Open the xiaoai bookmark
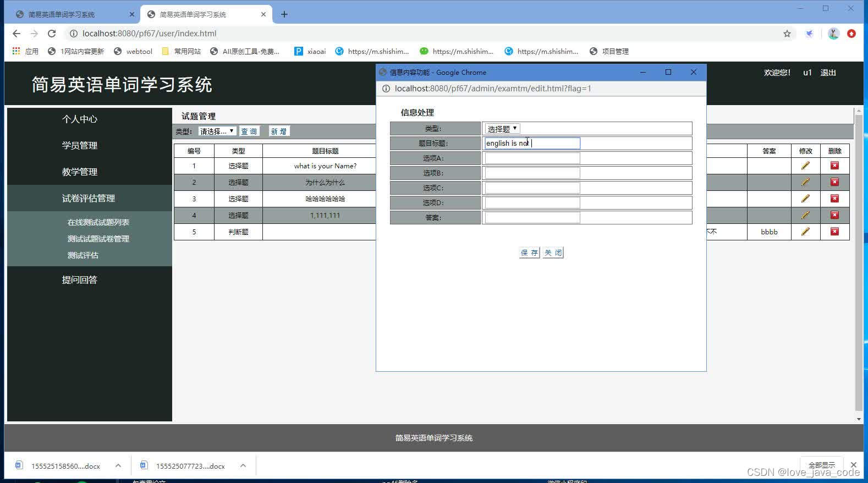 pyautogui.click(x=310, y=51)
